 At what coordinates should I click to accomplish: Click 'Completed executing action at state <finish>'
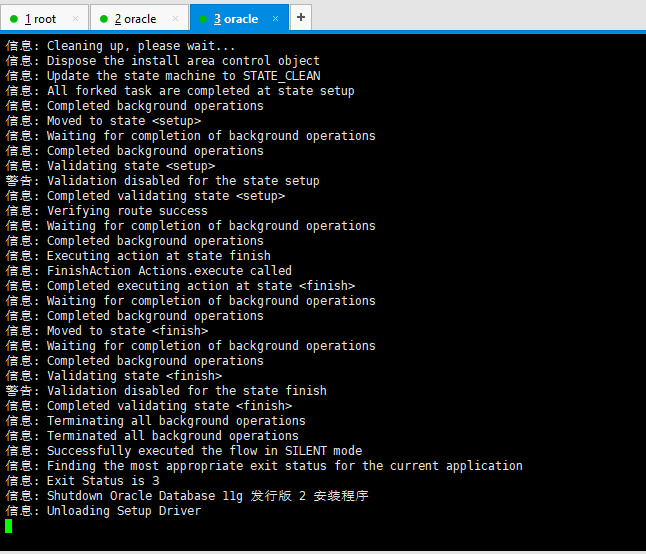(x=180, y=286)
